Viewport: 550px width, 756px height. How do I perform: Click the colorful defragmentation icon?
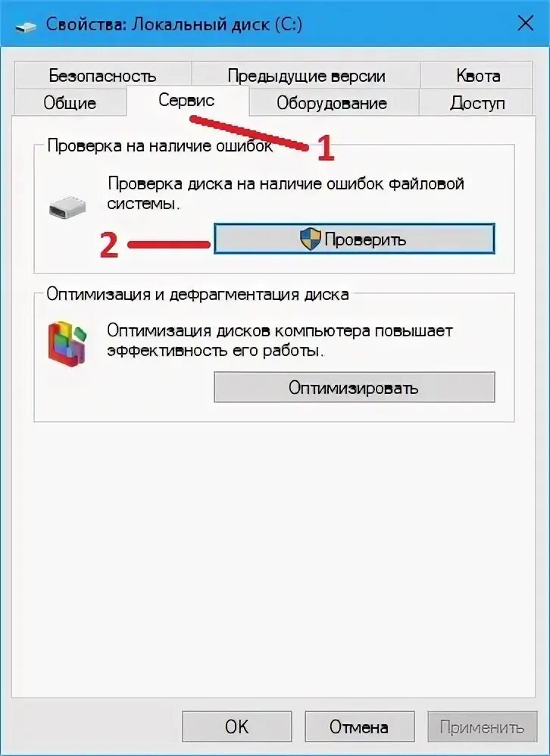click(x=68, y=344)
